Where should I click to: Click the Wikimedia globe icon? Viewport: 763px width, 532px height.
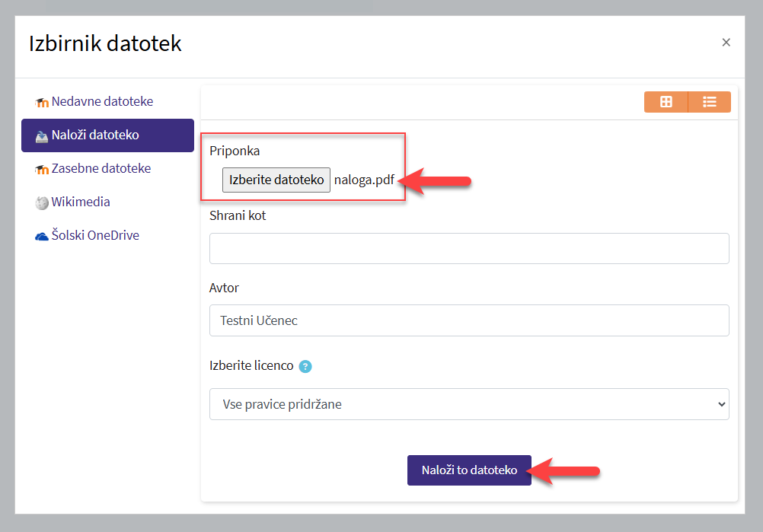pos(42,202)
